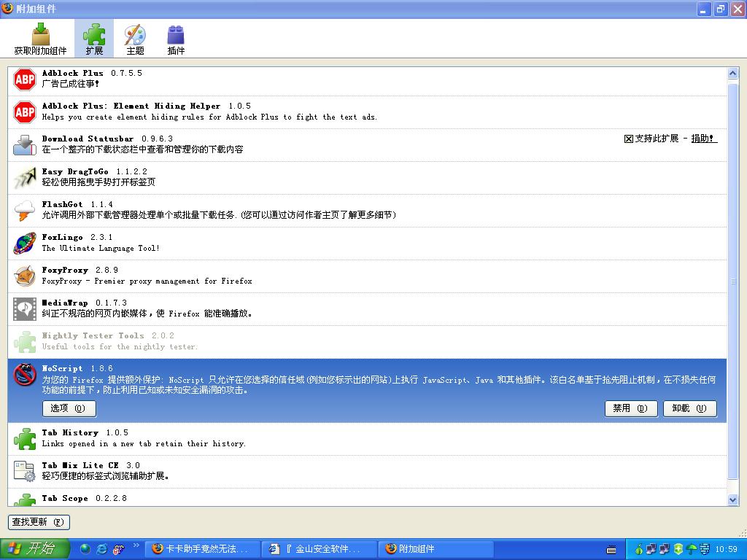Select the 'Tab History 1.0.5' title

(85, 432)
